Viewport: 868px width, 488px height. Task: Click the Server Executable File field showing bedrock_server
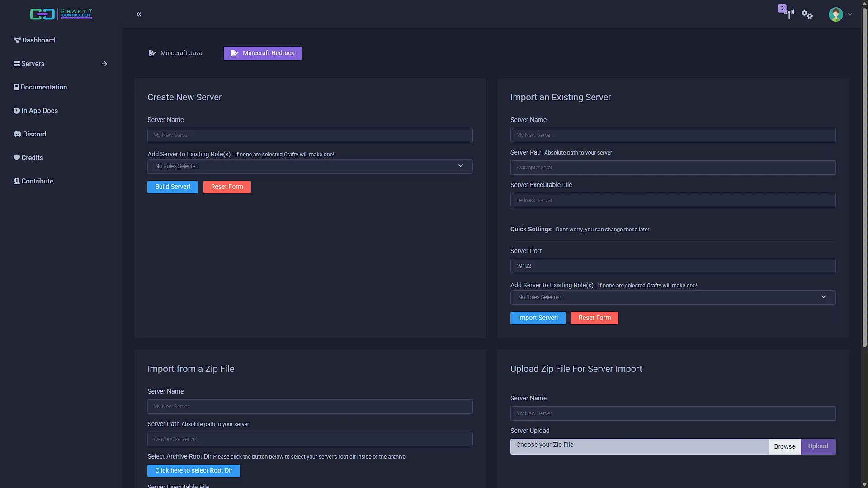pos(673,200)
